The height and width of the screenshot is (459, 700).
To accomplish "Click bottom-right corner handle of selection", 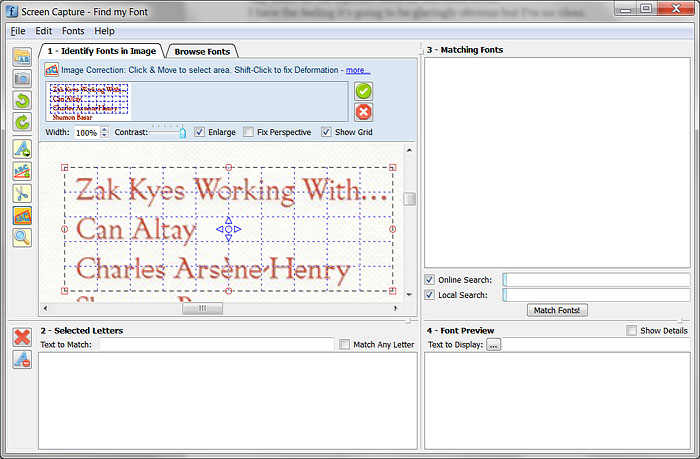I will click(x=392, y=291).
